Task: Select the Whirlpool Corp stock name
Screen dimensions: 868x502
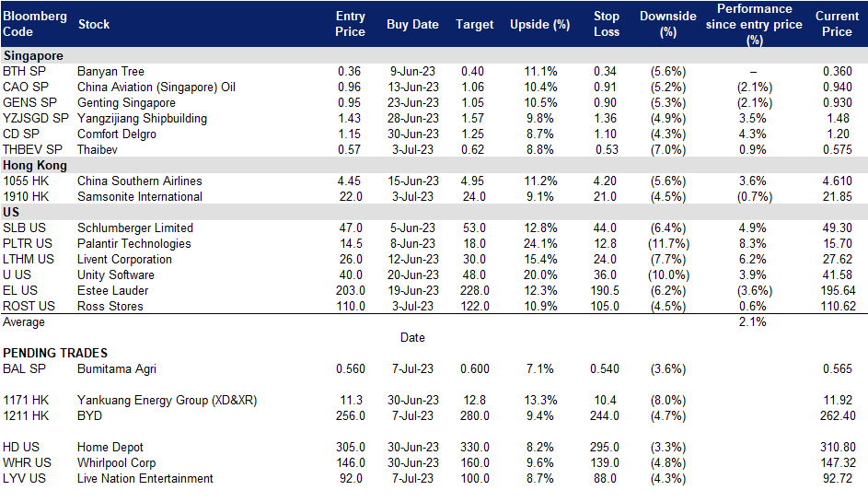Action: [116, 462]
